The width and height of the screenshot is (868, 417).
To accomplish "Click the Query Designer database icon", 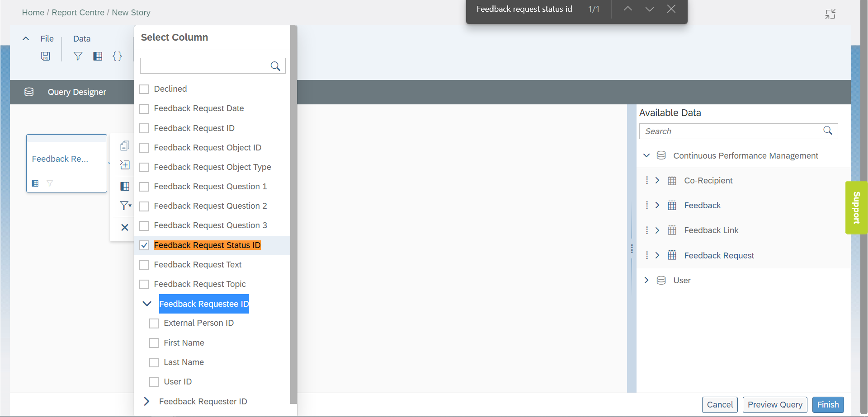I will (x=29, y=92).
